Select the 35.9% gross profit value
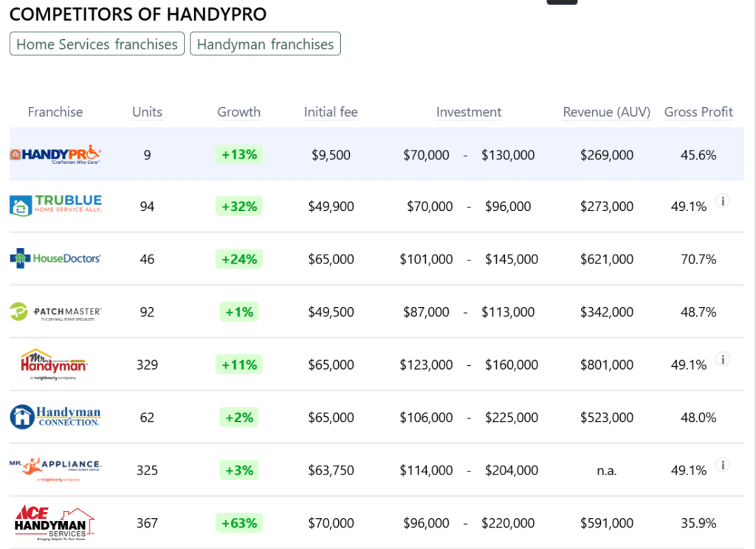 click(698, 523)
